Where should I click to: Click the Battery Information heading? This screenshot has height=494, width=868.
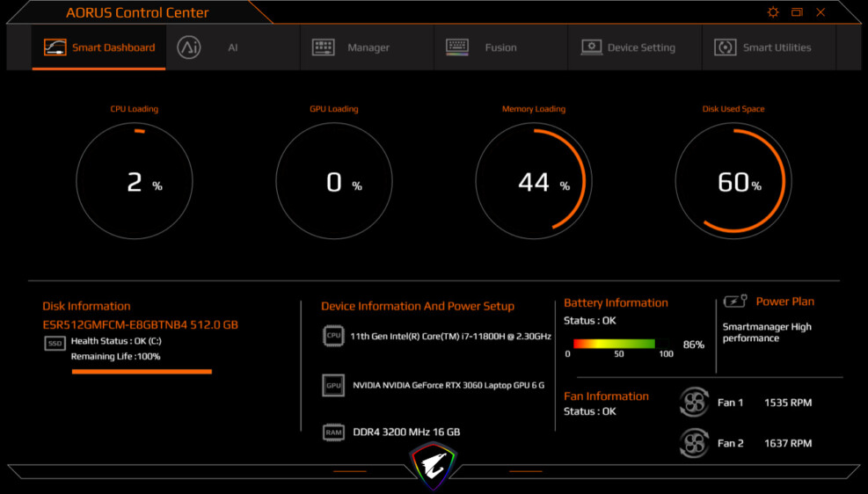tap(616, 302)
